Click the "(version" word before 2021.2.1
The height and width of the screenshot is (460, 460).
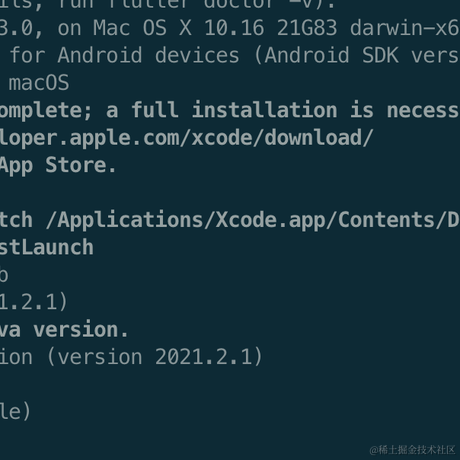pos(95,357)
